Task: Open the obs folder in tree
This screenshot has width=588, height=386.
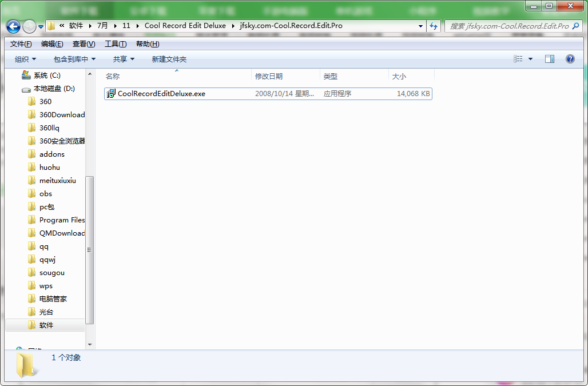Action: (x=45, y=193)
